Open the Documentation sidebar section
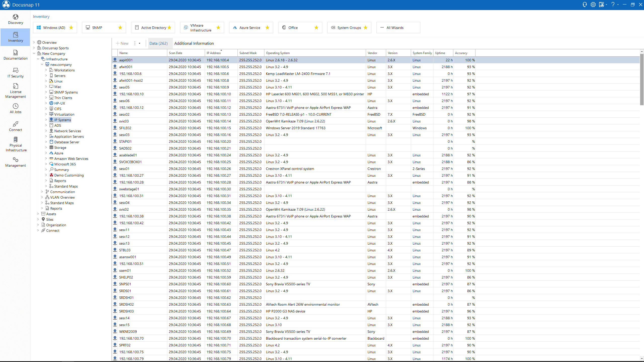This screenshot has height=362, width=644. (15, 55)
